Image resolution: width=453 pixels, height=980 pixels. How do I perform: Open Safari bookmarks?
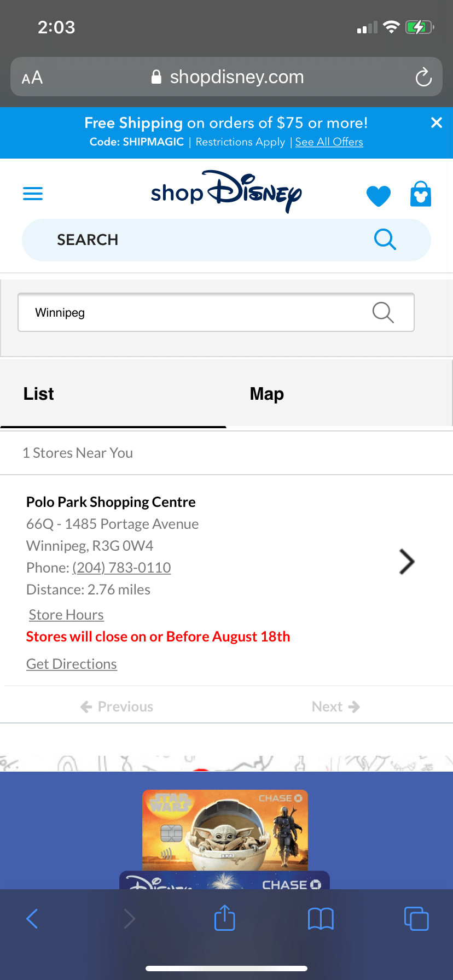click(x=321, y=919)
